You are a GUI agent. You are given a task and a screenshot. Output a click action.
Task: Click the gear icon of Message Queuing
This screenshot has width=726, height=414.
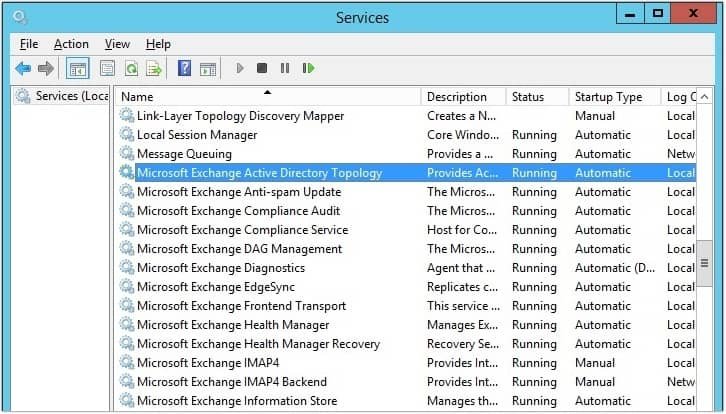click(x=127, y=153)
